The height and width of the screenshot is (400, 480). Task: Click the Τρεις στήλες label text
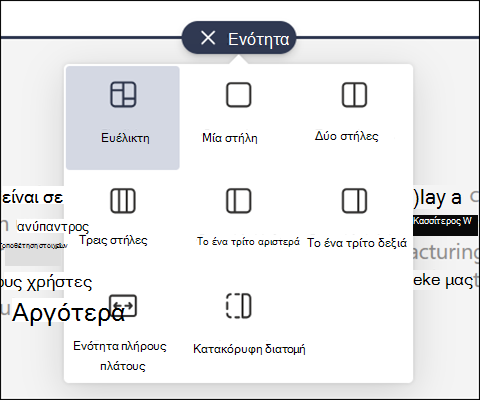pos(113,240)
